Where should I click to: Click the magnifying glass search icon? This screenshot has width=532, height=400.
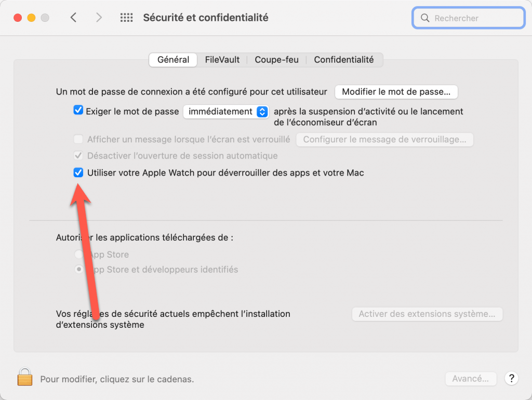tap(425, 18)
